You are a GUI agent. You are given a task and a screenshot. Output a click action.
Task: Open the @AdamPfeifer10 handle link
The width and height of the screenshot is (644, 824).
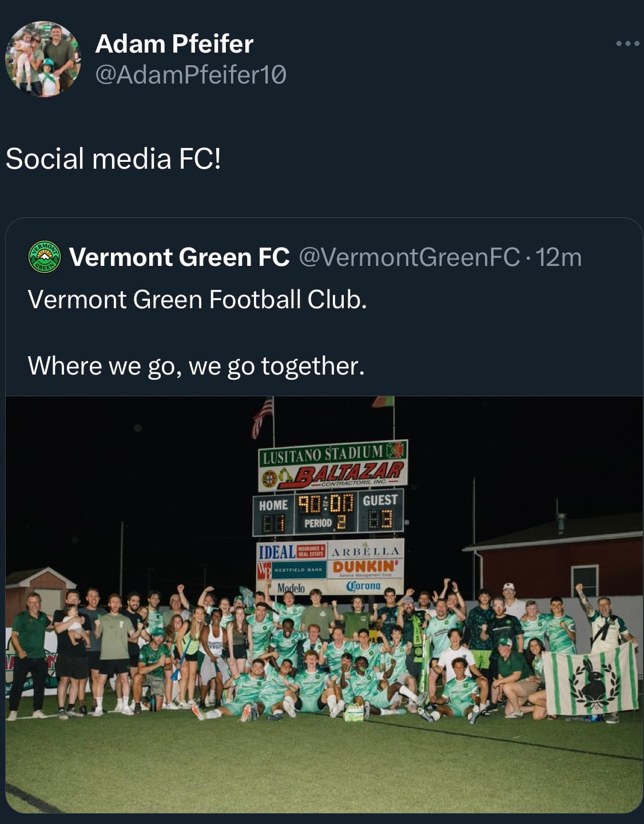pos(190,75)
